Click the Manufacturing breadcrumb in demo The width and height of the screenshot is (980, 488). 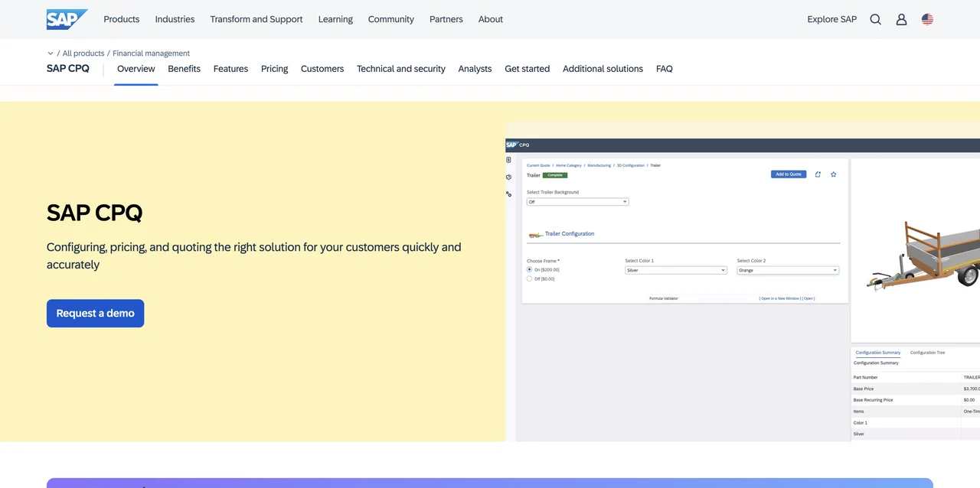(599, 165)
